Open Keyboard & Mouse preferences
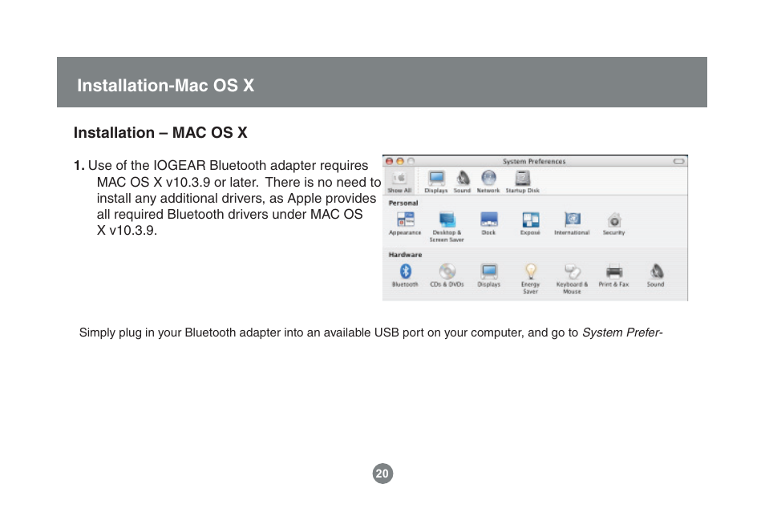This screenshot has width=765, height=532. pyautogui.click(x=572, y=279)
